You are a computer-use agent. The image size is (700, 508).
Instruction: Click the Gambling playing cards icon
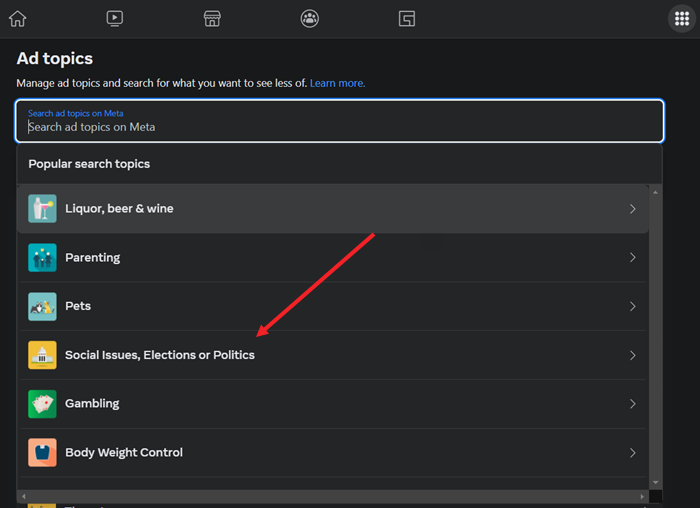pos(42,404)
